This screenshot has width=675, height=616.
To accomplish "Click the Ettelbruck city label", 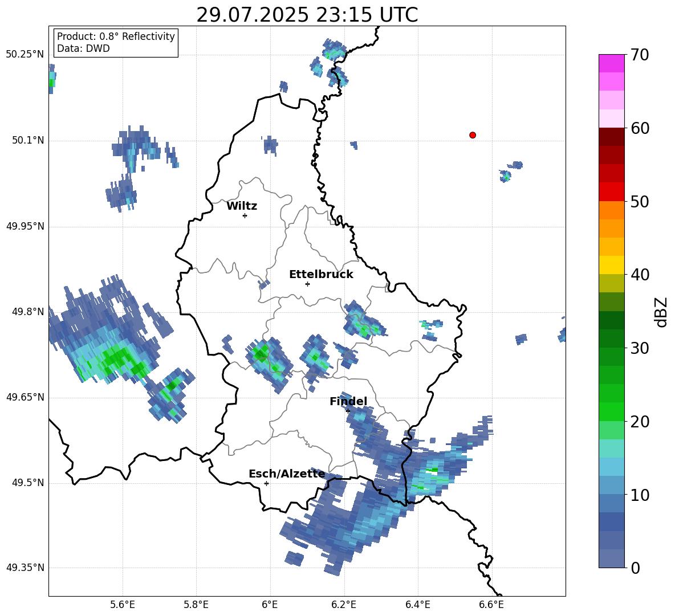I will pyautogui.click(x=321, y=275).
